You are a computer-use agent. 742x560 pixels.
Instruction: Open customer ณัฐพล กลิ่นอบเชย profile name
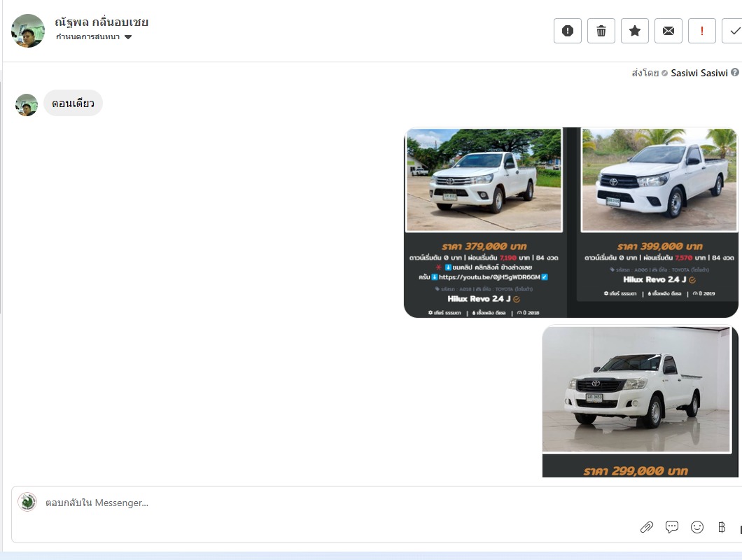pyautogui.click(x=101, y=22)
